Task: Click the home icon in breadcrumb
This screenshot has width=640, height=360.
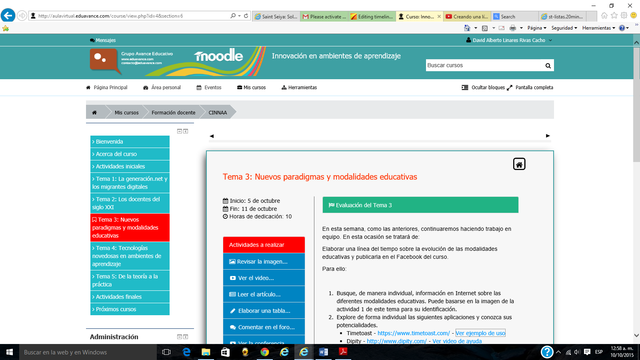Action: tap(94, 113)
